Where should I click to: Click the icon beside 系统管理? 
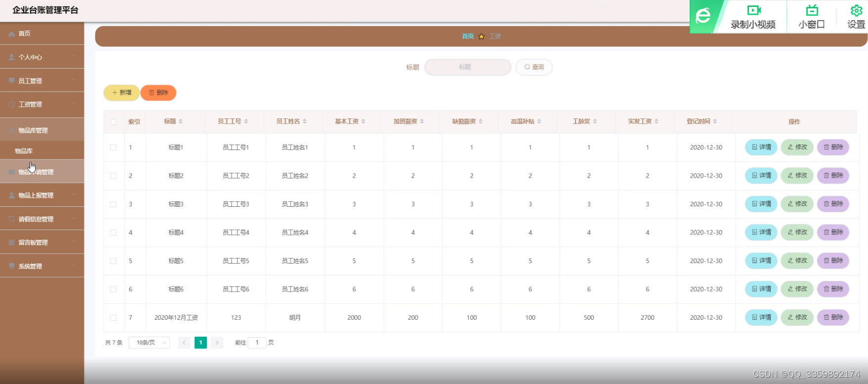(x=12, y=266)
